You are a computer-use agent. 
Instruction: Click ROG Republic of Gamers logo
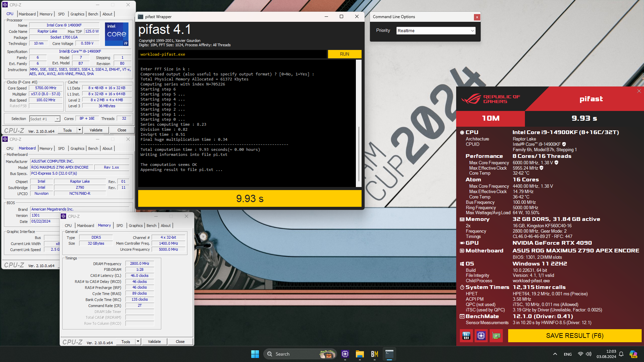(x=491, y=99)
